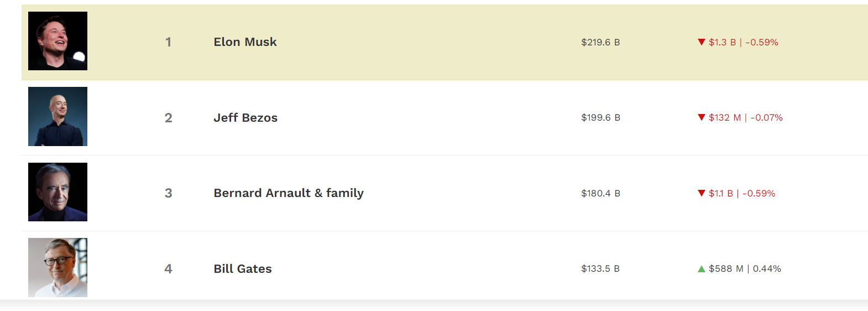Click the red down arrow beside $1.1 B
Image resolution: width=868 pixels, height=311 pixels.
pyautogui.click(x=702, y=193)
